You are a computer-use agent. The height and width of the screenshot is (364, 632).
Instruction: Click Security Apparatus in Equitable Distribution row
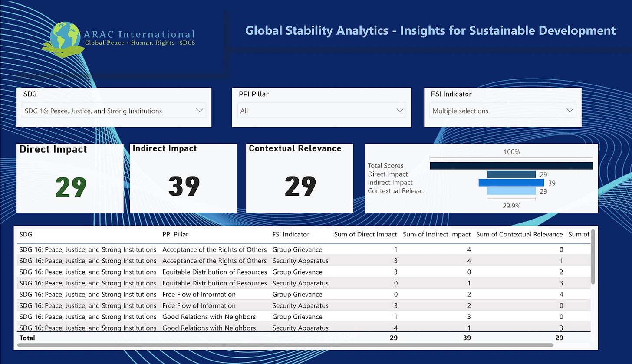300,283
